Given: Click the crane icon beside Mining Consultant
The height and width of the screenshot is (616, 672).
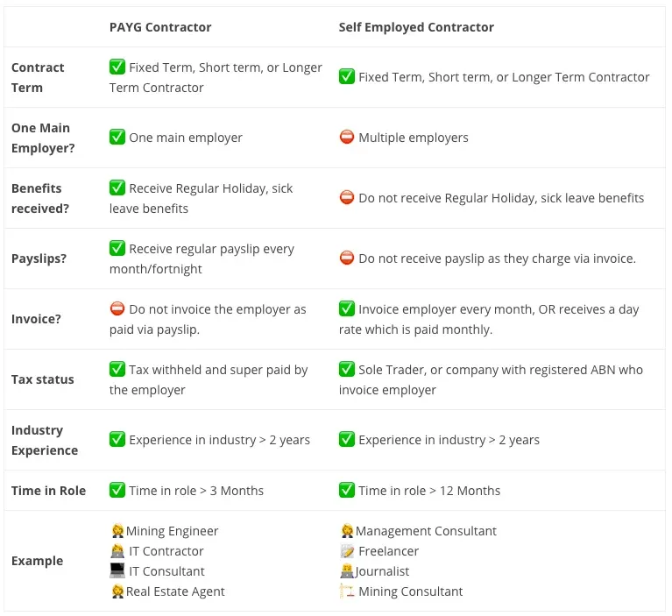Looking at the screenshot, I should (347, 591).
